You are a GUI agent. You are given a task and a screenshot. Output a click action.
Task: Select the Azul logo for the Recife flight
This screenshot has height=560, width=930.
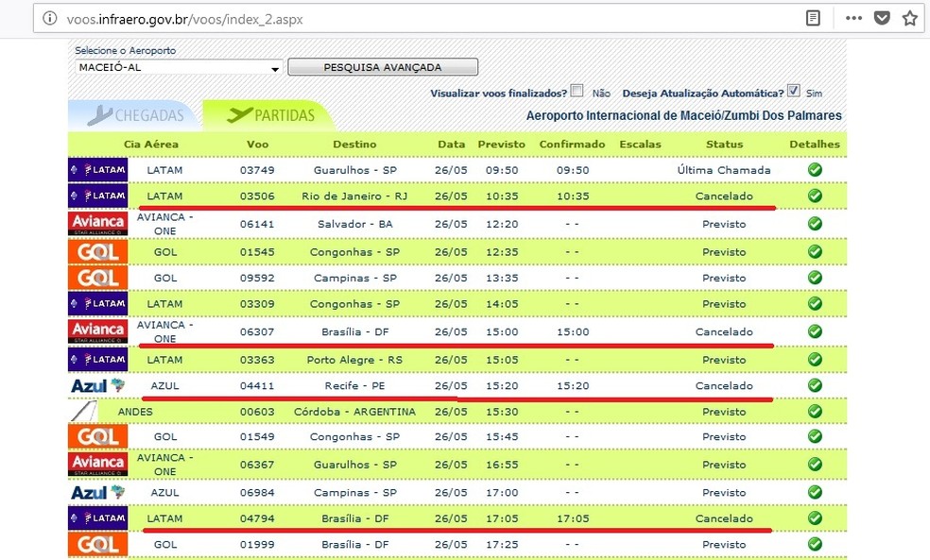(96, 385)
